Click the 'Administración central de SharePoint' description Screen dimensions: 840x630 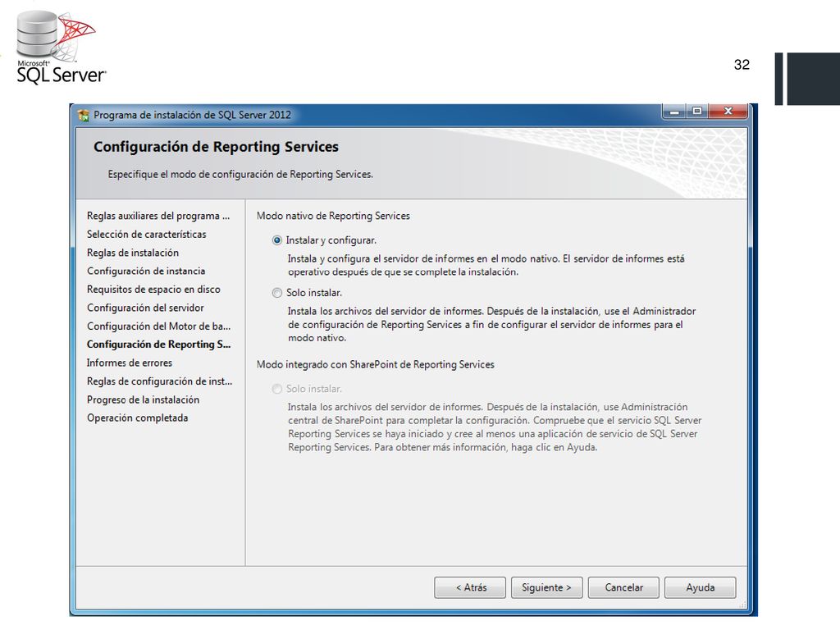[x=495, y=427]
